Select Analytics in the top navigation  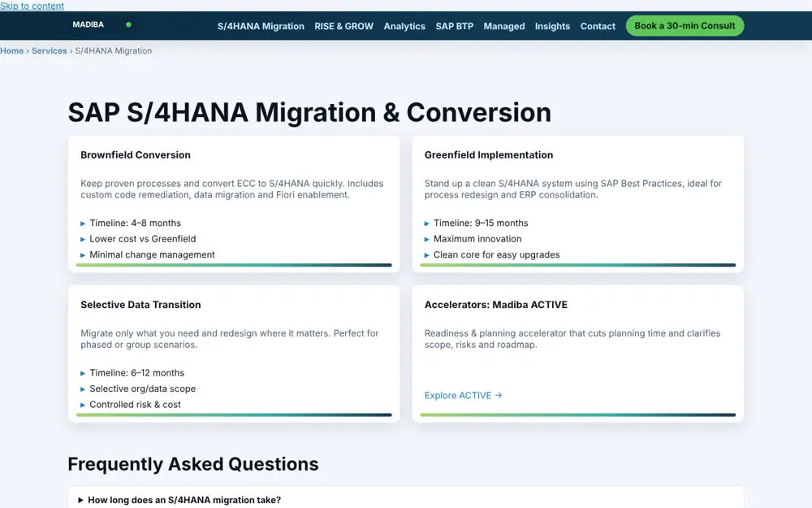404,26
